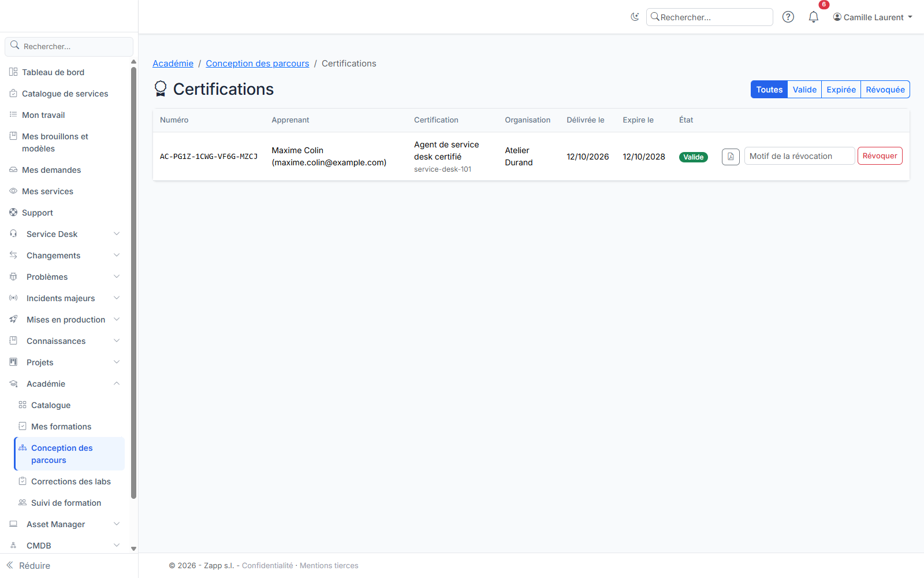Expand the Projets chevron
The height and width of the screenshot is (578, 924).
(117, 362)
